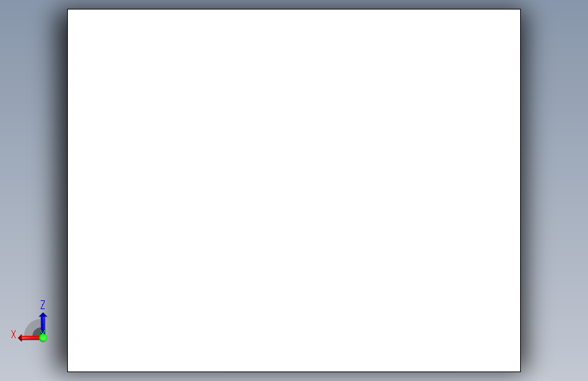Viewport: 588px width, 381px height.
Task: Click the gray arc of the triad
Action: (x=31, y=327)
